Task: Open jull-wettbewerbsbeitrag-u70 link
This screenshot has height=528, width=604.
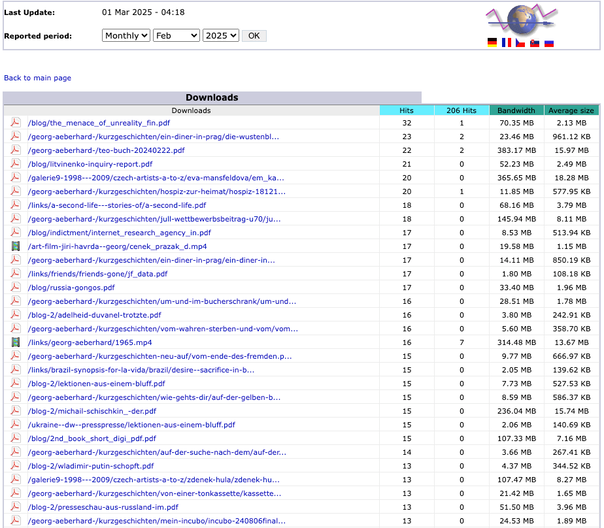Action: [x=154, y=219]
